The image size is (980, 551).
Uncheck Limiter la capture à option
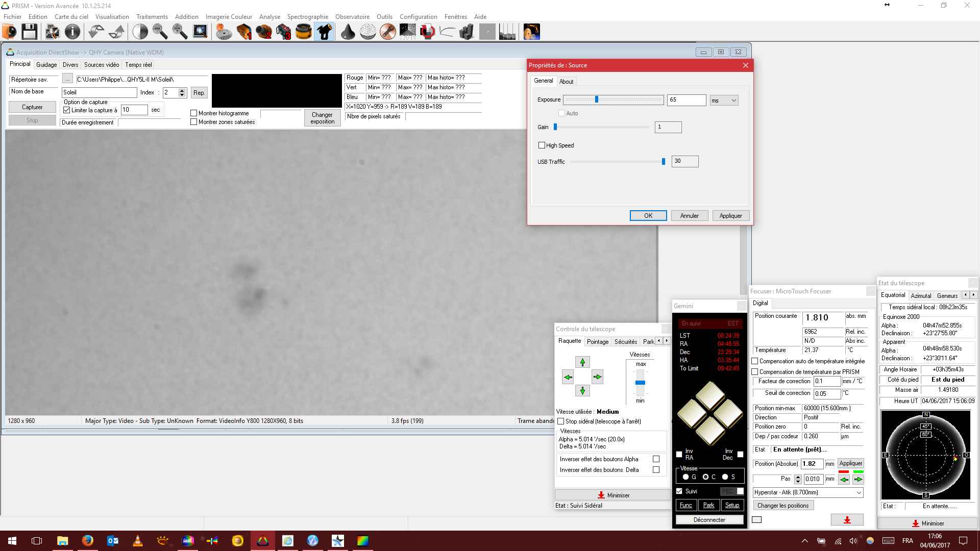coord(67,110)
